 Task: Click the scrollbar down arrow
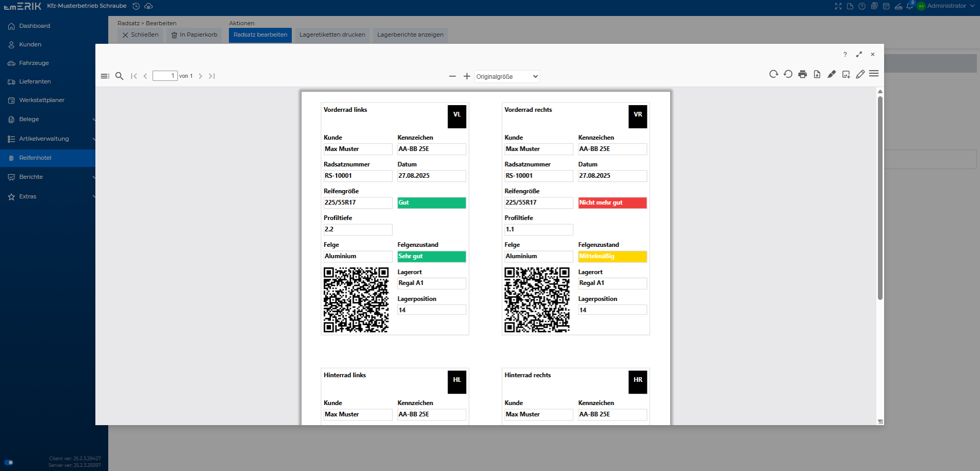880,422
